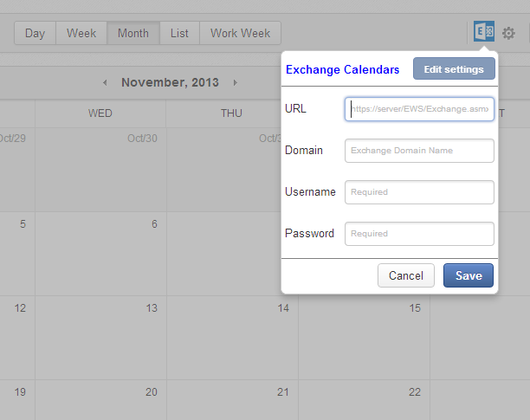Focus the Exchange Domain Name field
This screenshot has height=420, width=530.
click(x=419, y=151)
